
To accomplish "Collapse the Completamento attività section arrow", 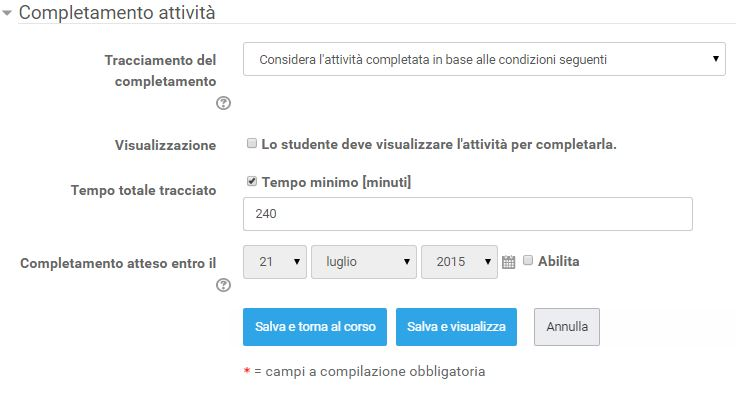I will 8,14.
